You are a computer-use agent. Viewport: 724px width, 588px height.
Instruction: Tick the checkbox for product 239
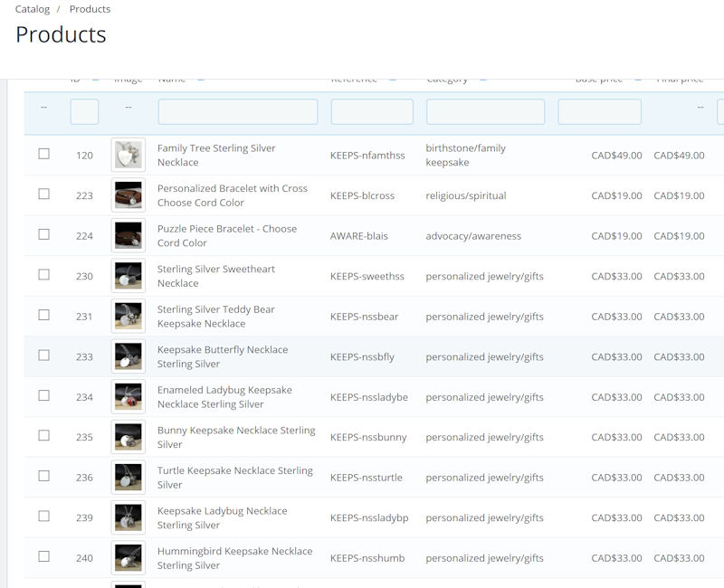coord(43,516)
